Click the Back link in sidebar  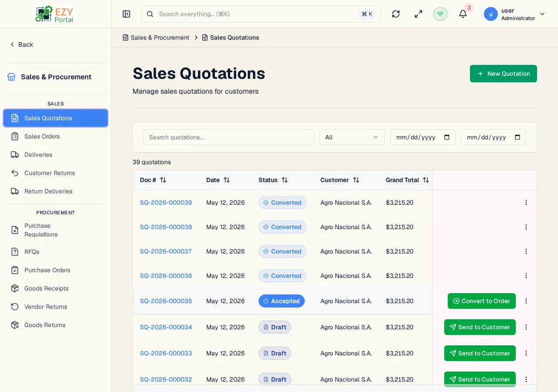(x=21, y=44)
